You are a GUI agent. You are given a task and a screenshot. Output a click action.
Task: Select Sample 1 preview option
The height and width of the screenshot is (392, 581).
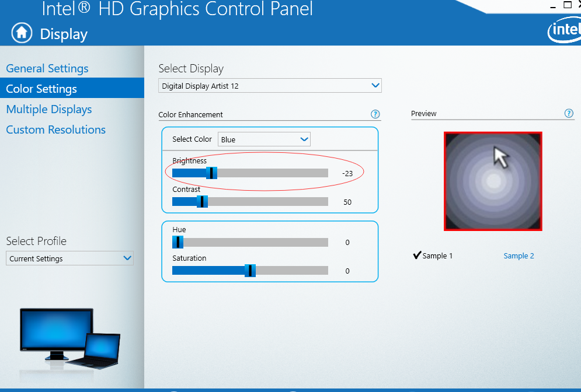(x=433, y=256)
